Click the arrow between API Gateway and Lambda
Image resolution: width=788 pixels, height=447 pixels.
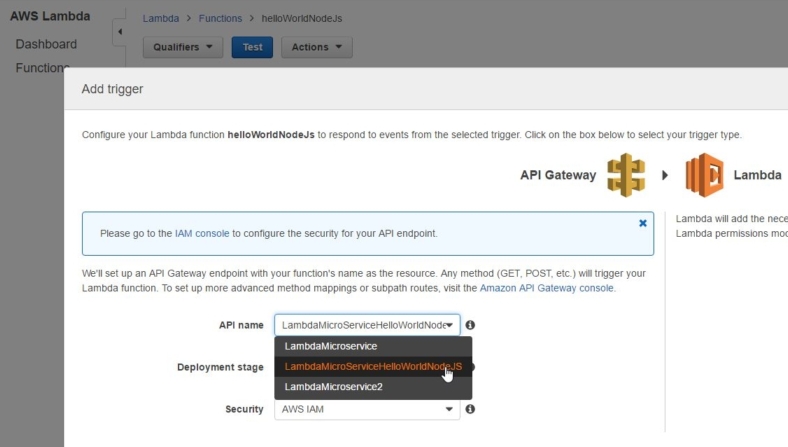click(665, 175)
